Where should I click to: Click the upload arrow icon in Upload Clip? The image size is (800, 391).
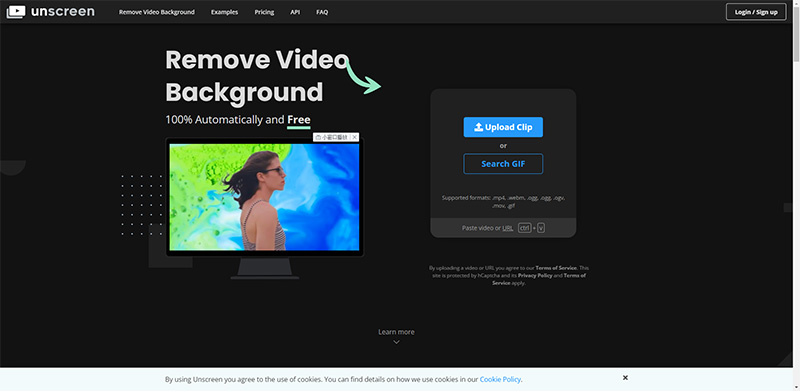pyautogui.click(x=478, y=128)
